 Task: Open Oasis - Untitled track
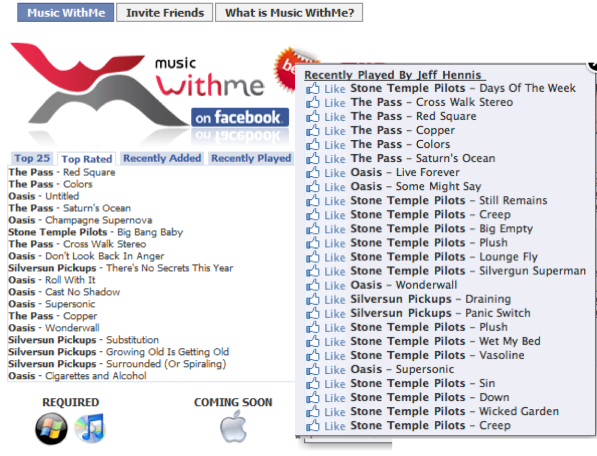click(44, 196)
